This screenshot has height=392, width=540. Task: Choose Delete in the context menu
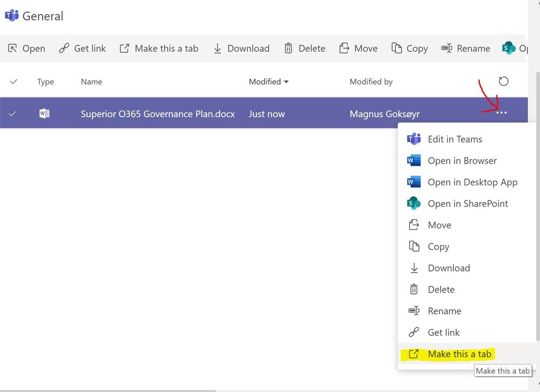466,289
